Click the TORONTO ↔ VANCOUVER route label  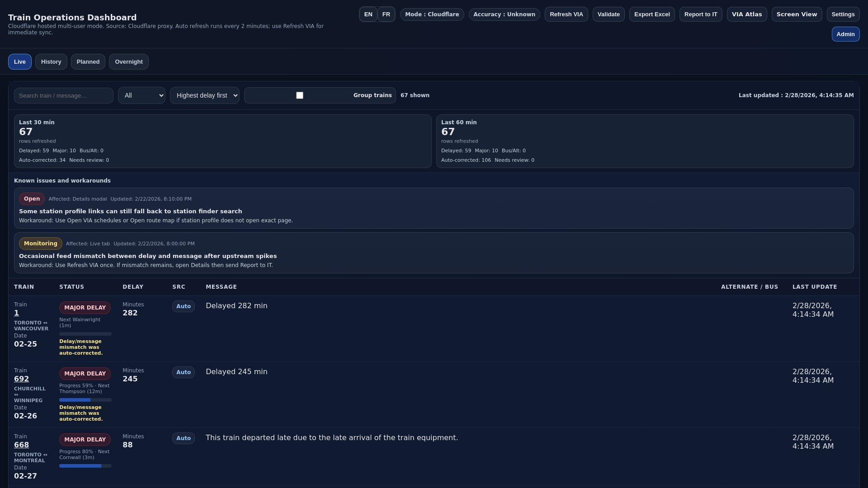[31, 326]
